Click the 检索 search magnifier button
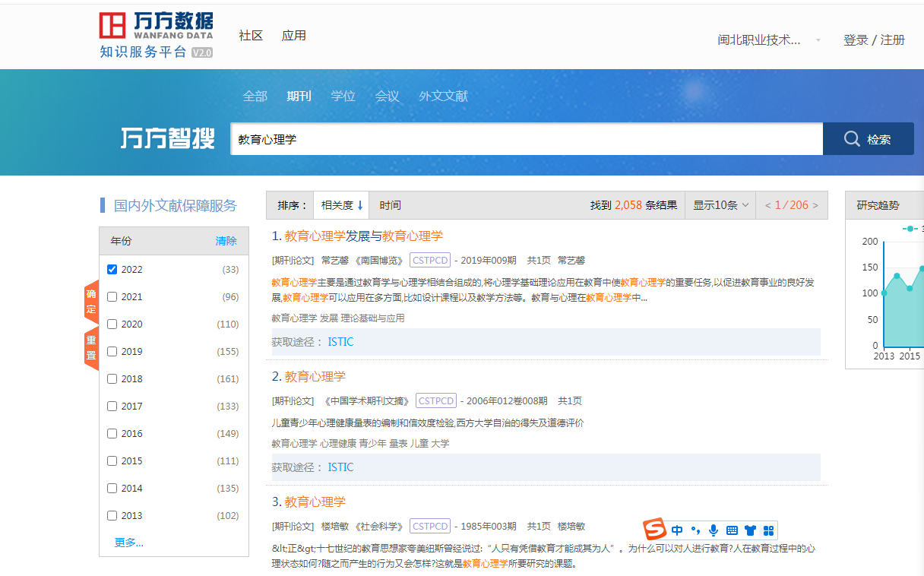 coord(868,138)
